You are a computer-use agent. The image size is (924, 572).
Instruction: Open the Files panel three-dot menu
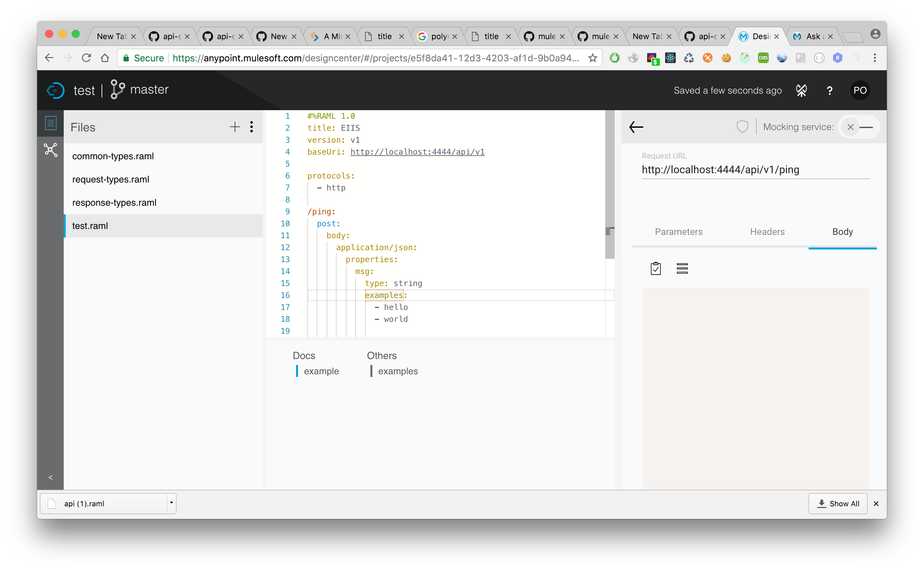coord(251,127)
